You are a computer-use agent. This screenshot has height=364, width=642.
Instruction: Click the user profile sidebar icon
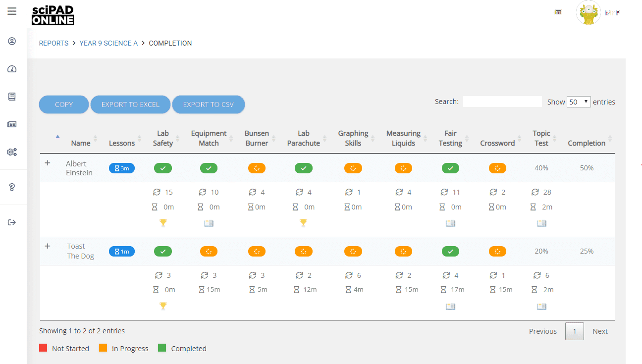[12, 41]
